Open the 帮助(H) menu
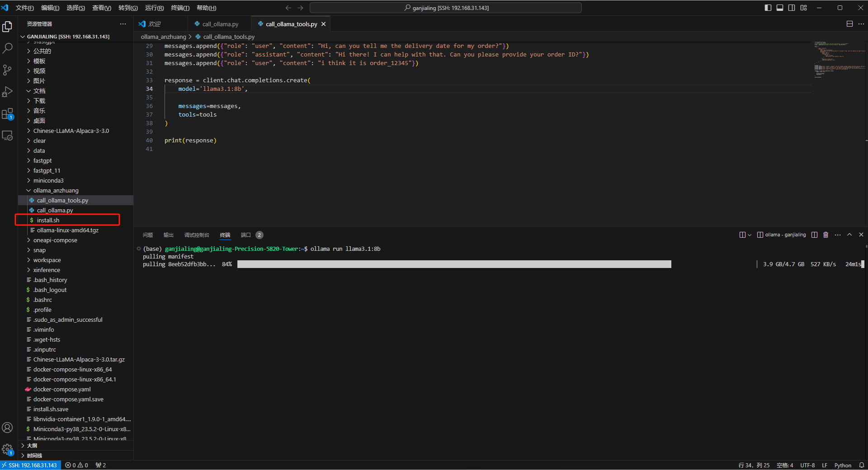The width and height of the screenshot is (868, 470). [x=207, y=8]
